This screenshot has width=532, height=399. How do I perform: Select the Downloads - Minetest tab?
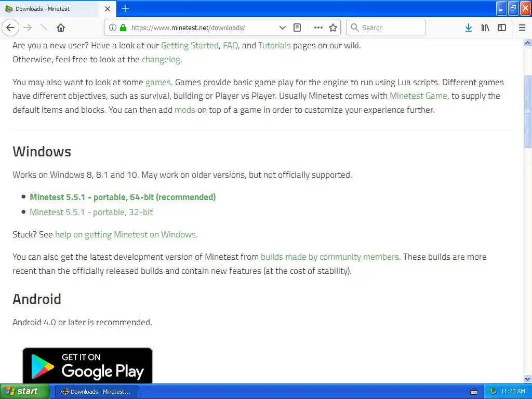58,9
